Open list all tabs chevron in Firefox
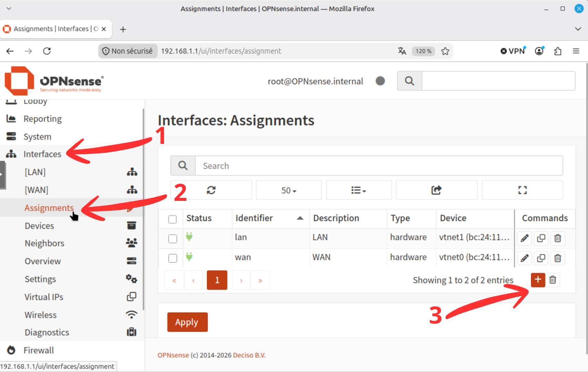 578,29
